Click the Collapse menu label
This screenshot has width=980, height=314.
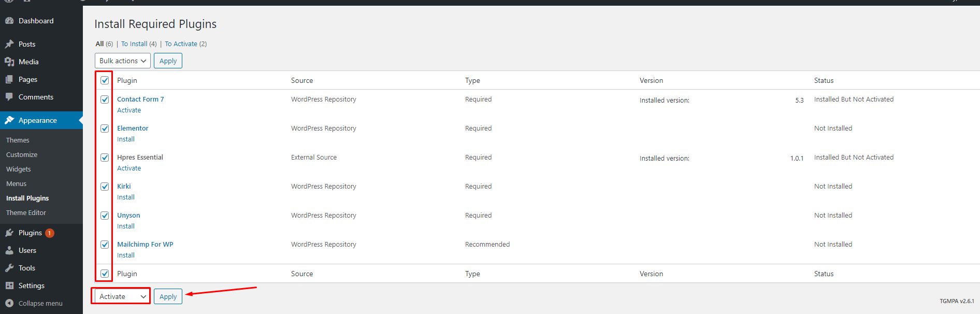[40, 304]
